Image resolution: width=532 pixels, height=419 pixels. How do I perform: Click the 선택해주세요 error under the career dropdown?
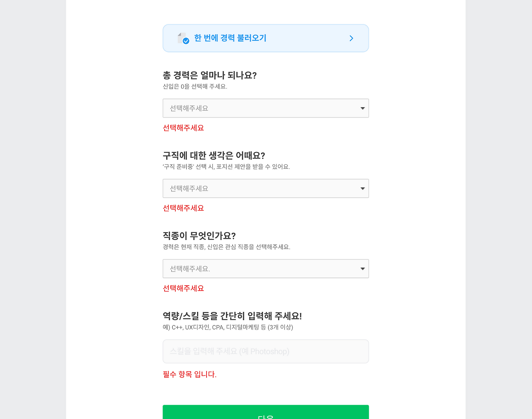[183, 128]
